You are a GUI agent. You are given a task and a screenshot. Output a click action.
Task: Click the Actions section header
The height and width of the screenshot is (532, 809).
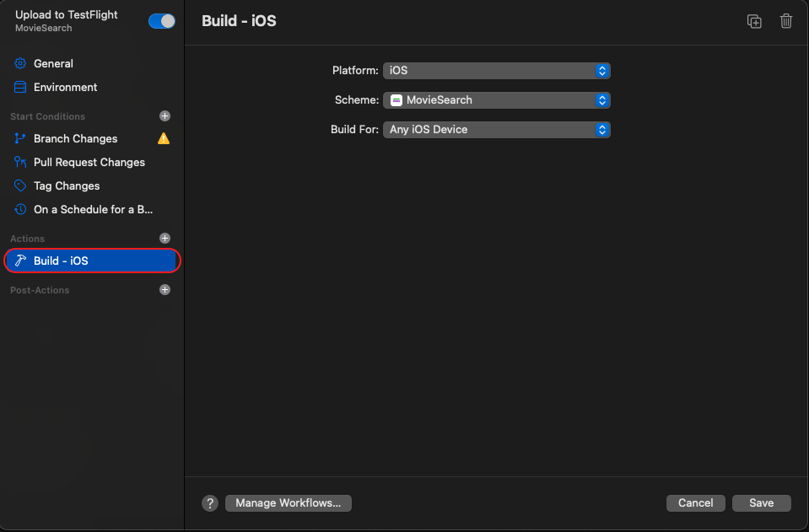tap(27, 239)
